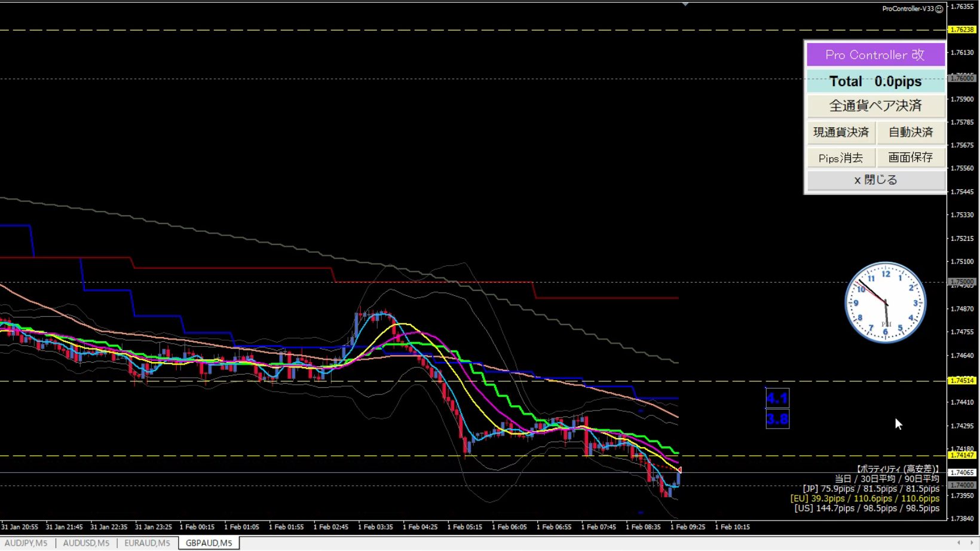Image resolution: width=980 pixels, height=551 pixels.
Task: Click the 31 Jan 20:55 time axis label
Action: (x=20, y=527)
